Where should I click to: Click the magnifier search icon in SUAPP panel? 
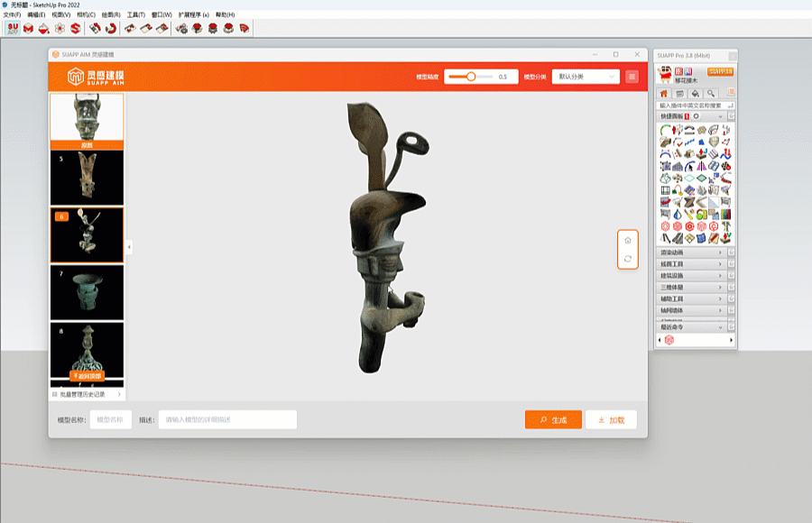click(x=711, y=93)
